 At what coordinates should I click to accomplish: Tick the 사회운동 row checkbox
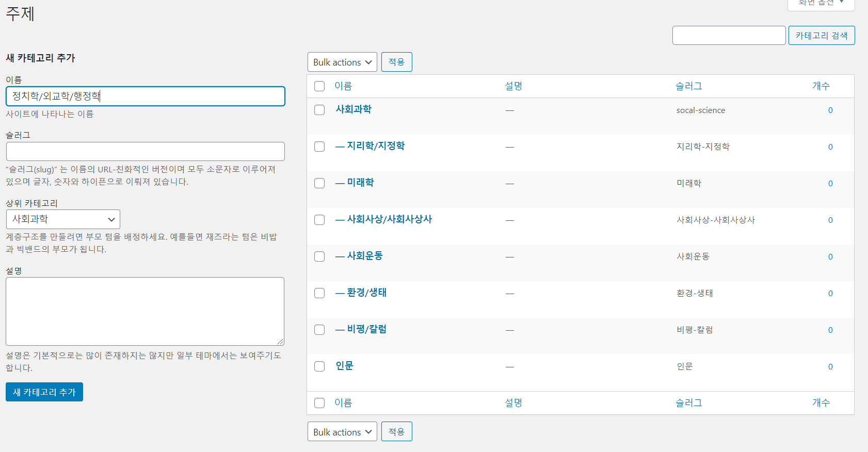(319, 256)
